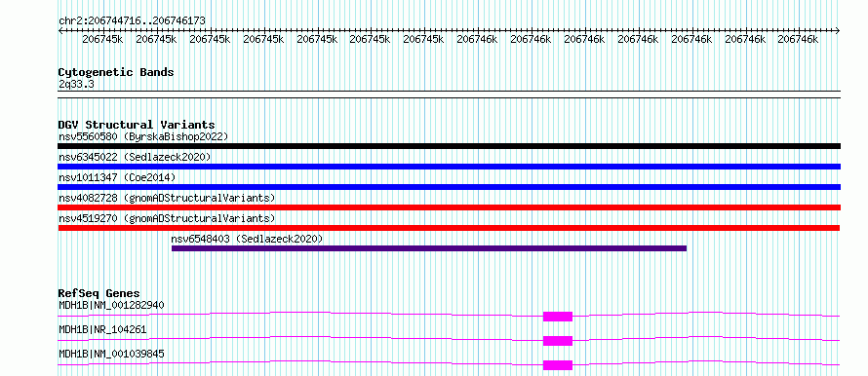This screenshot has height=376, width=868.
Task: Click the nsv5560580 (ByrskaBishop2022) label
Action: click(142, 136)
